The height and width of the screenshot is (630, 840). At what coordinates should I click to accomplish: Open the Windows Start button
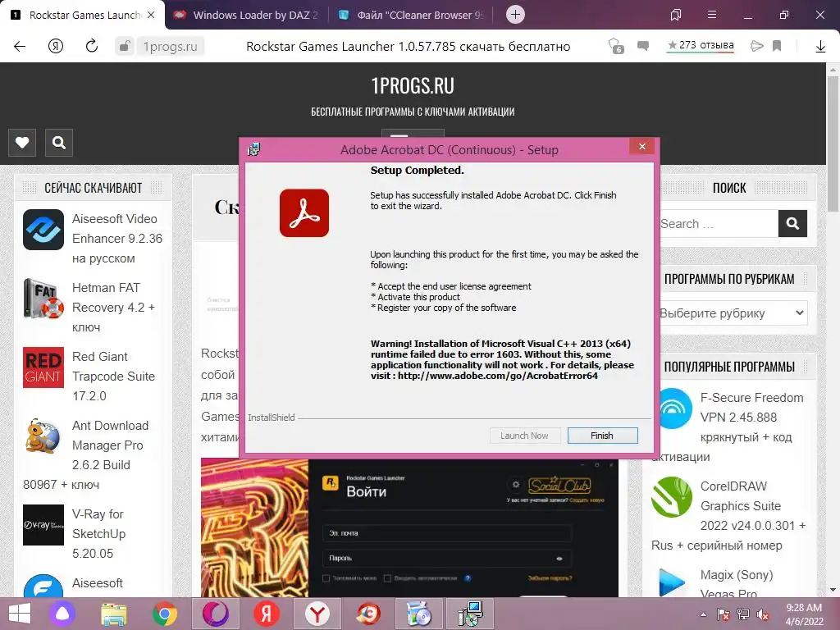click(20, 614)
